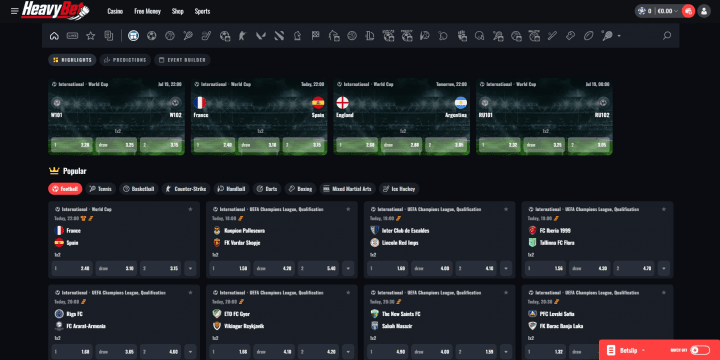Select the chess knight icon in toolbar
The image size is (720, 360).
[x=297, y=36]
